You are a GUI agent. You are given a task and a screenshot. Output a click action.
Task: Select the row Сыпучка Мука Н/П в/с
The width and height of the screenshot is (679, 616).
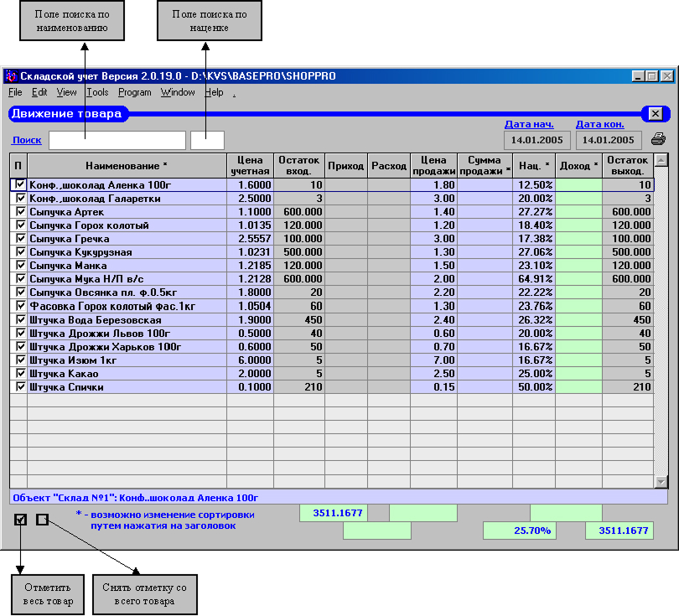[332, 279]
